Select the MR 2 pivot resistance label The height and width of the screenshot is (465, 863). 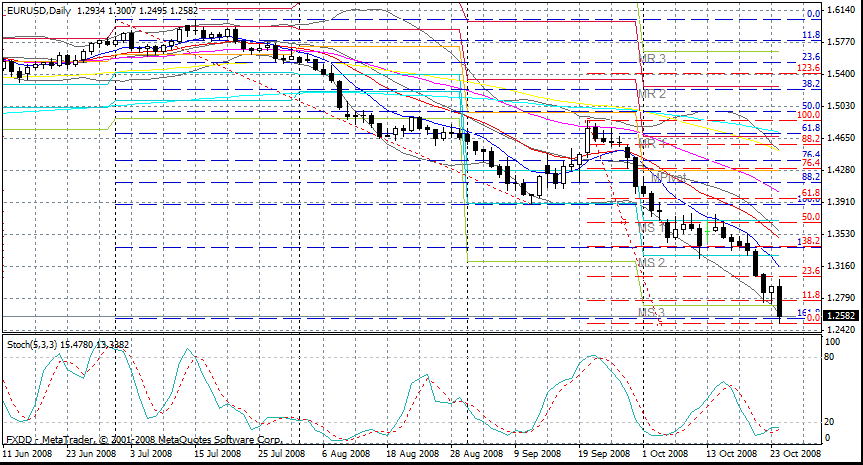click(x=653, y=93)
